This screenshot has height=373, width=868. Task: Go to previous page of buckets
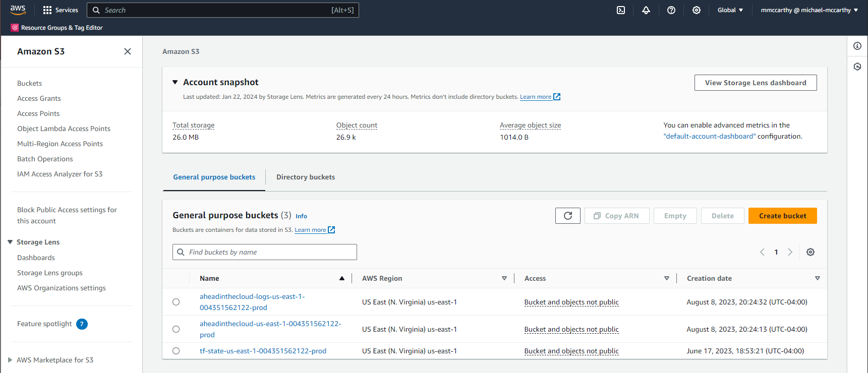pos(762,252)
